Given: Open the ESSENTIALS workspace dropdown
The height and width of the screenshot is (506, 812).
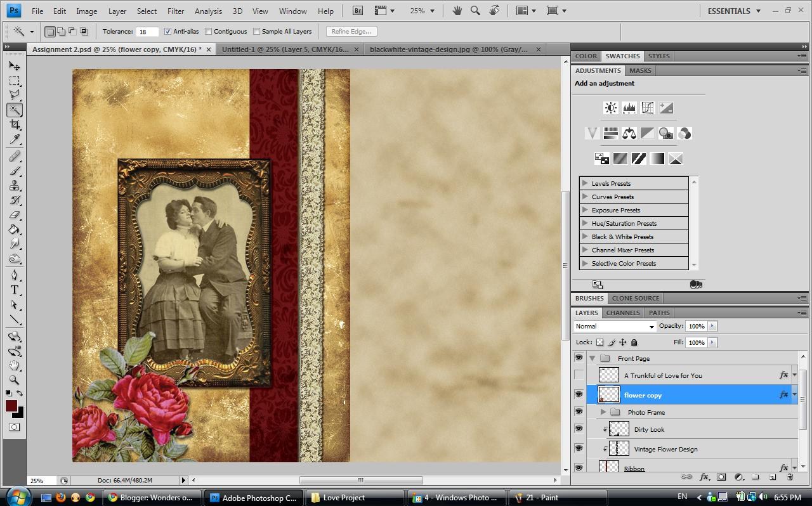Looking at the screenshot, I should pyautogui.click(x=733, y=11).
